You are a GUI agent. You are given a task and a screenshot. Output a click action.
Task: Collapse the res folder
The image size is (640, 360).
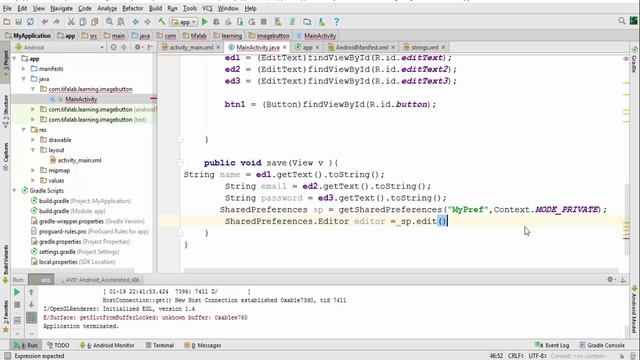(x=24, y=130)
